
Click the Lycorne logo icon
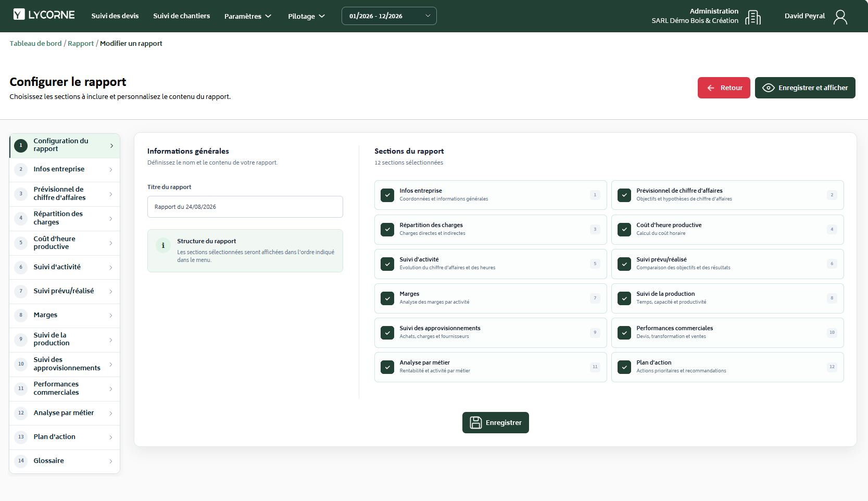click(x=19, y=15)
